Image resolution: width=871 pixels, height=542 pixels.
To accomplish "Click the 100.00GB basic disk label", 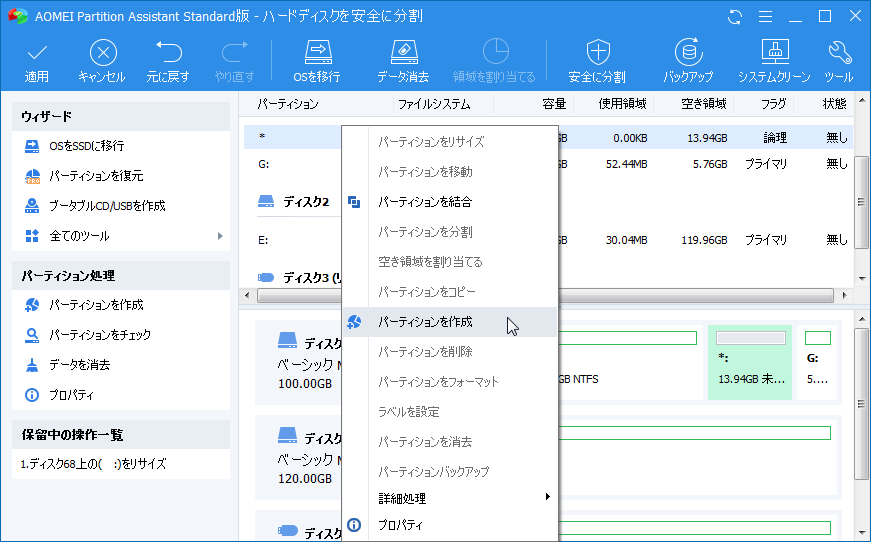I will 305,384.
